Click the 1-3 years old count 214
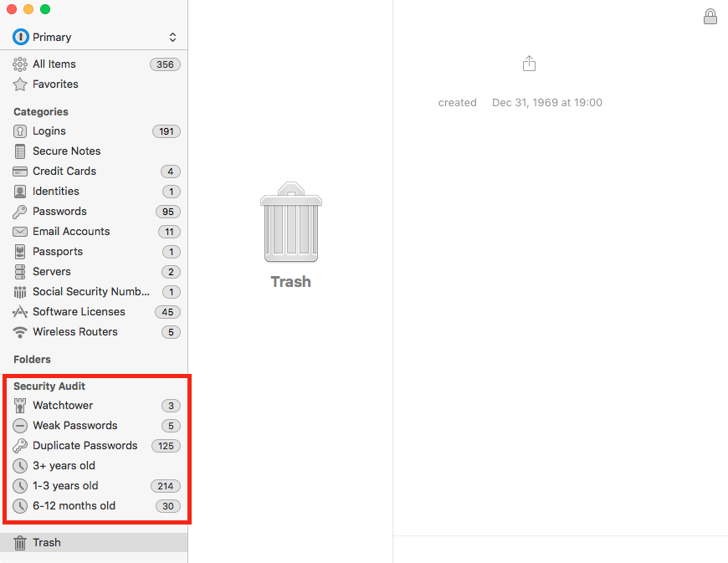 [x=166, y=486]
